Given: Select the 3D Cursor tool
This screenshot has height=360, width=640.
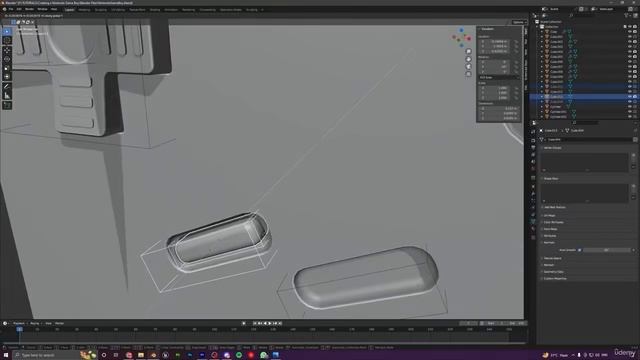Looking at the screenshot, I should click(7, 40).
